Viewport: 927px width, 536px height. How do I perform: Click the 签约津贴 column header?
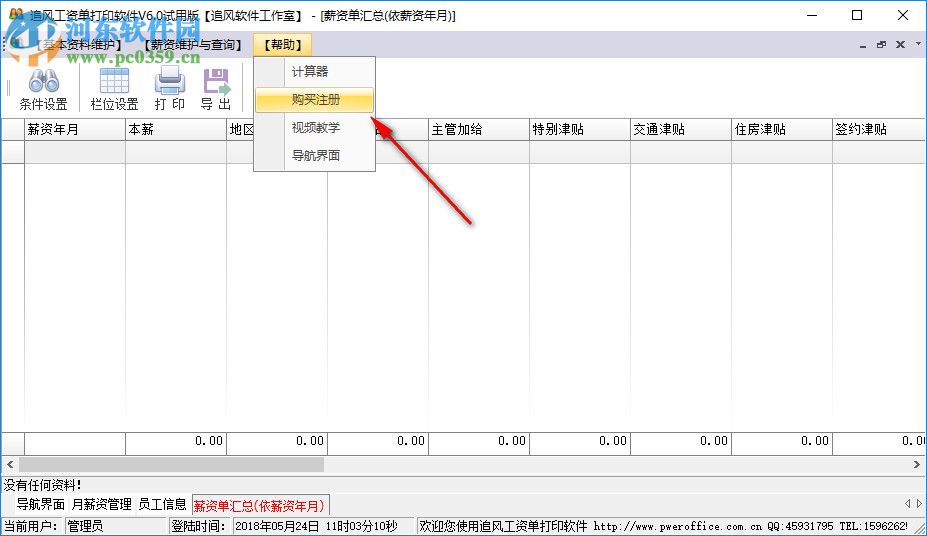pos(879,129)
